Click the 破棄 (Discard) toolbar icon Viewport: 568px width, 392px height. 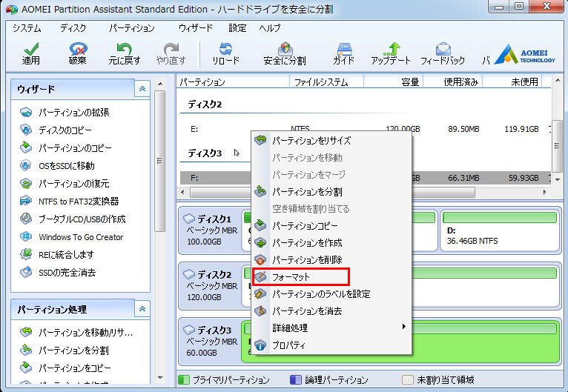(78, 53)
